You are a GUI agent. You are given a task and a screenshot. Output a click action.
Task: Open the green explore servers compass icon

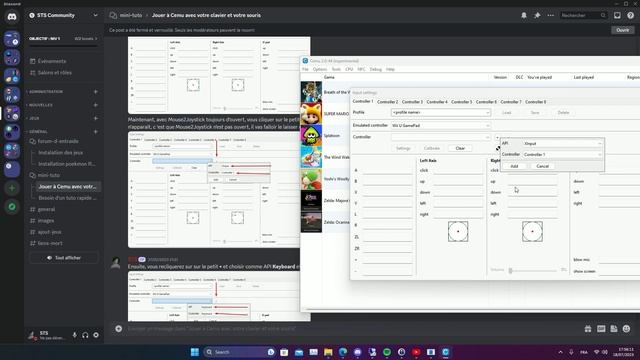tap(12, 207)
